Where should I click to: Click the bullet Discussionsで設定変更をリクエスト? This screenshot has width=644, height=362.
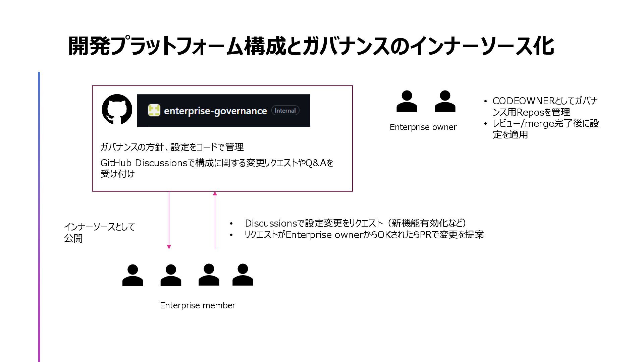pyautogui.click(x=356, y=223)
